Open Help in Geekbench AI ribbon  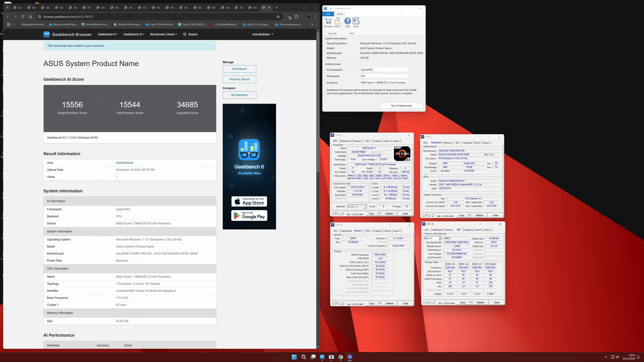click(347, 23)
